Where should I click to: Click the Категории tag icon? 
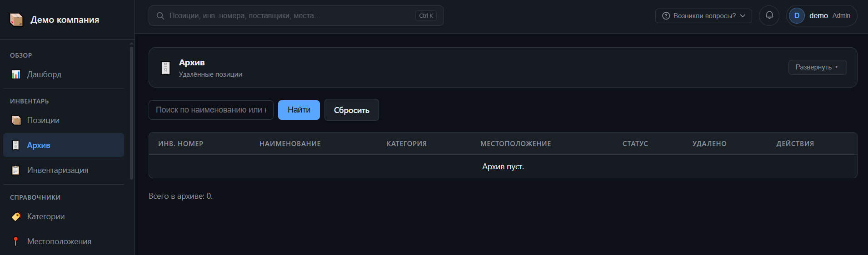(16, 216)
